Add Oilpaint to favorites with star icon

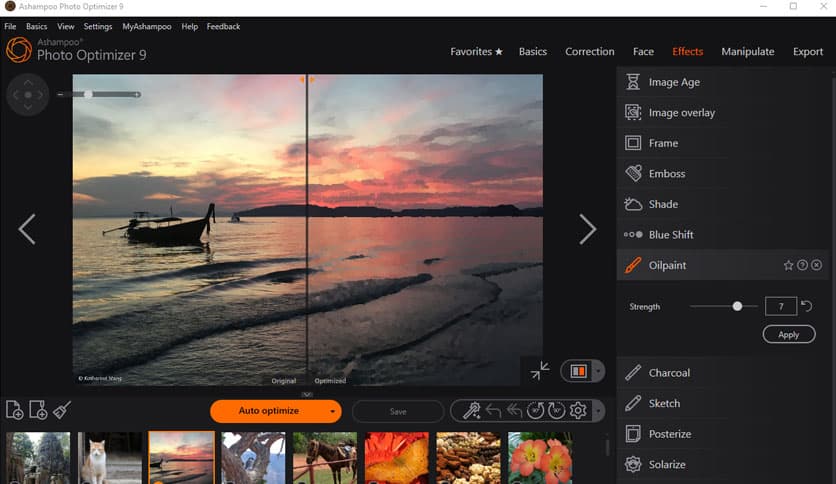click(788, 265)
